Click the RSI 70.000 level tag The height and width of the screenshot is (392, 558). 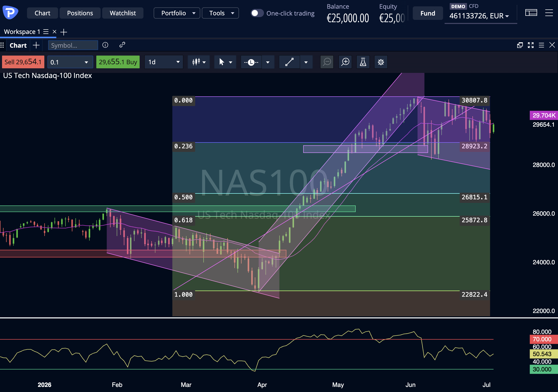click(x=544, y=339)
